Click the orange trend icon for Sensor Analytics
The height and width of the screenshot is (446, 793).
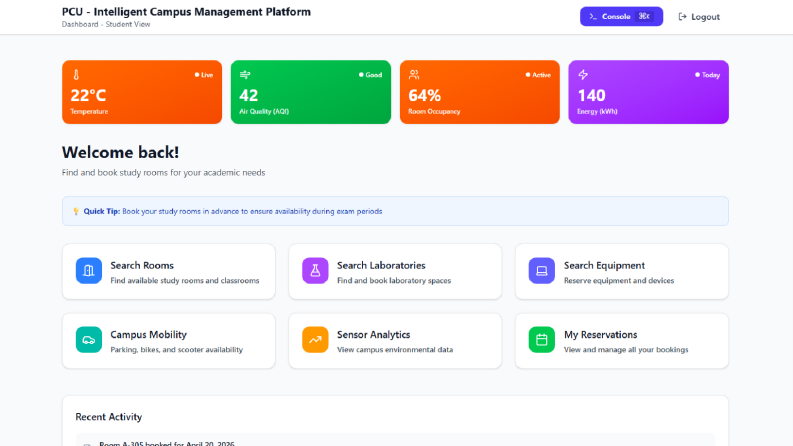click(315, 340)
